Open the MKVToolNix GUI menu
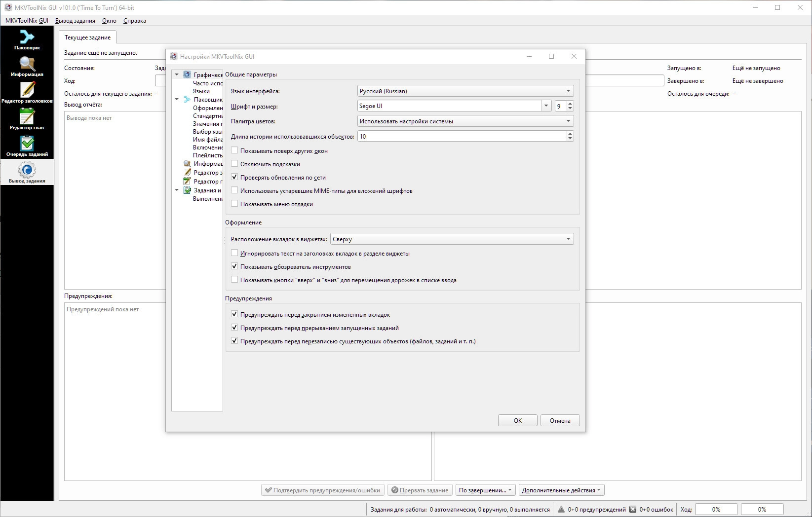812x517 pixels. pyautogui.click(x=27, y=21)
